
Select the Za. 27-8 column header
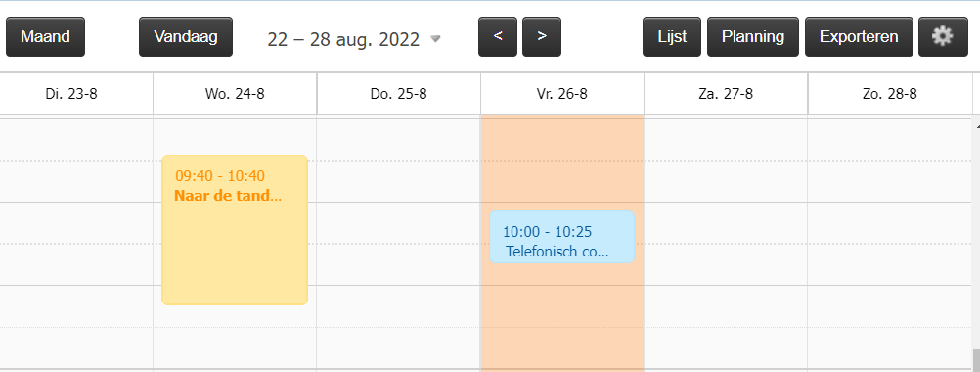(x=726, y=94)
